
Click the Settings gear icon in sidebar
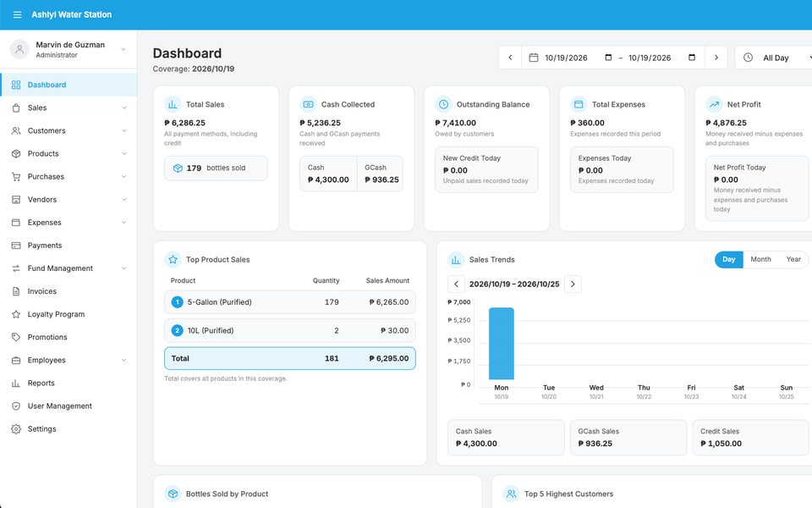pyautogui.click(x=16, y=428)
